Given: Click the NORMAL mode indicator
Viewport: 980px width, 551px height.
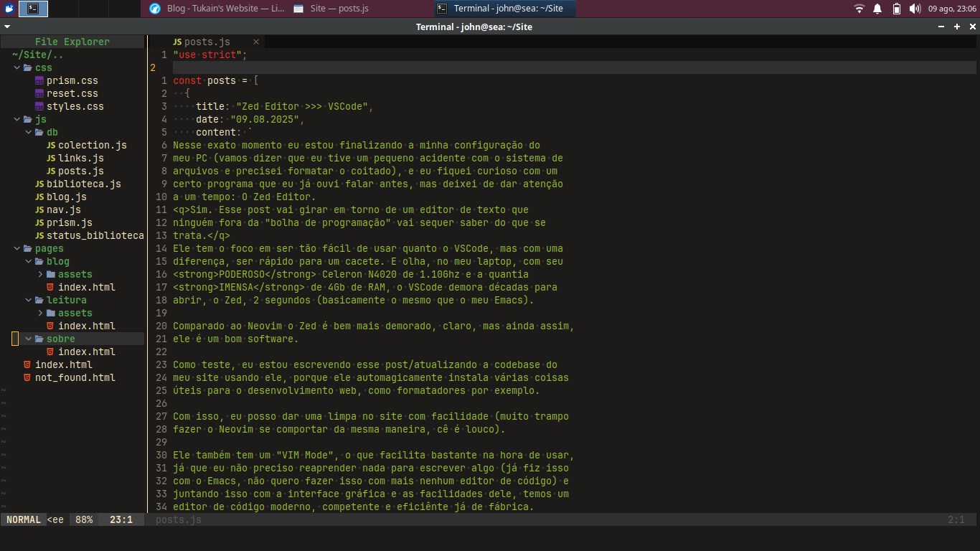Looking at the screenshot, I should pos(24,519).
